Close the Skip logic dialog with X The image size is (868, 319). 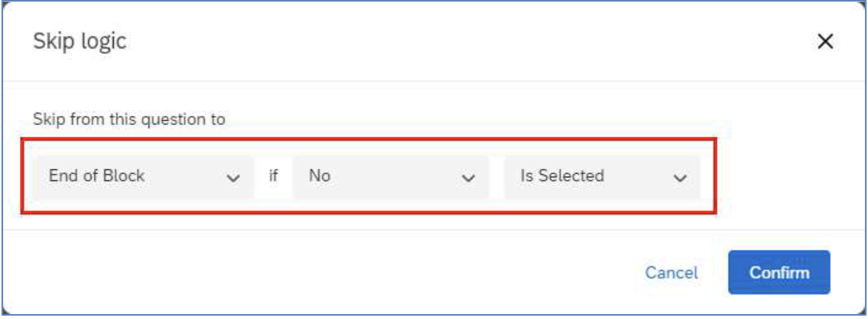coord(825,42)
